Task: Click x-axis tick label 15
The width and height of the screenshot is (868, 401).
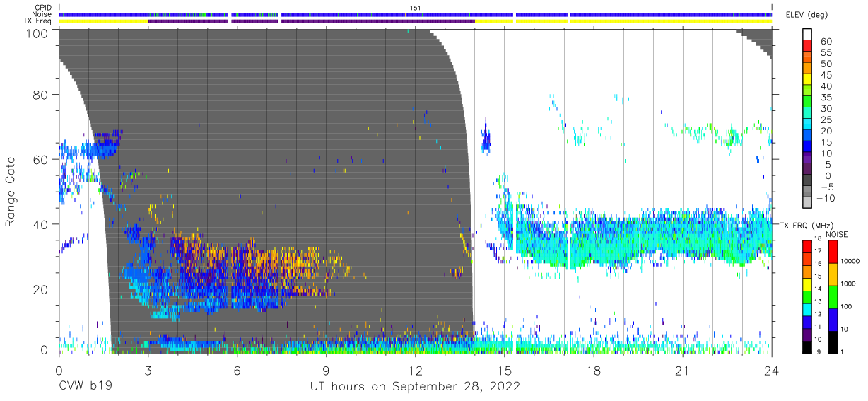Action: click(x=505, y=371)
